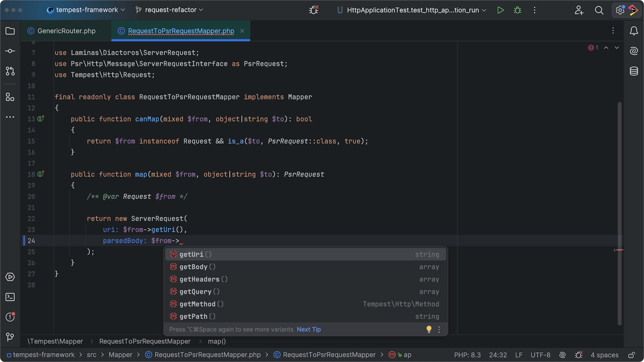The image size is (644, 362).
Task: Click the Next Tip link
Action: pos(309,329)
